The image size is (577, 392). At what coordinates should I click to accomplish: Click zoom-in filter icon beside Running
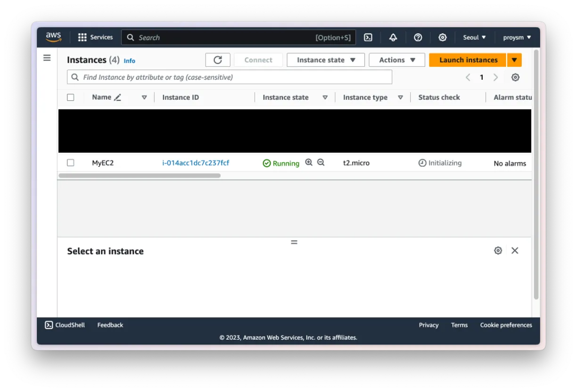(309, 163)
